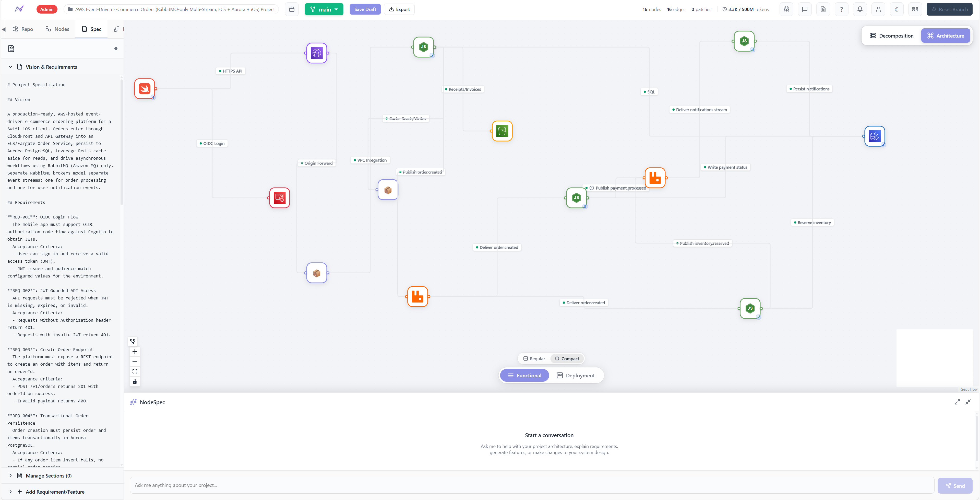The image size is (980, 500).
Task: Open notifications via the bell icon
Action: click(860, 9)
